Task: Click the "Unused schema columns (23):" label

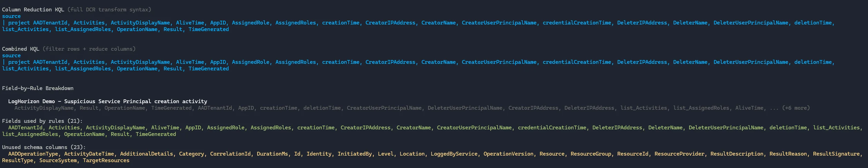Action: 44,147
